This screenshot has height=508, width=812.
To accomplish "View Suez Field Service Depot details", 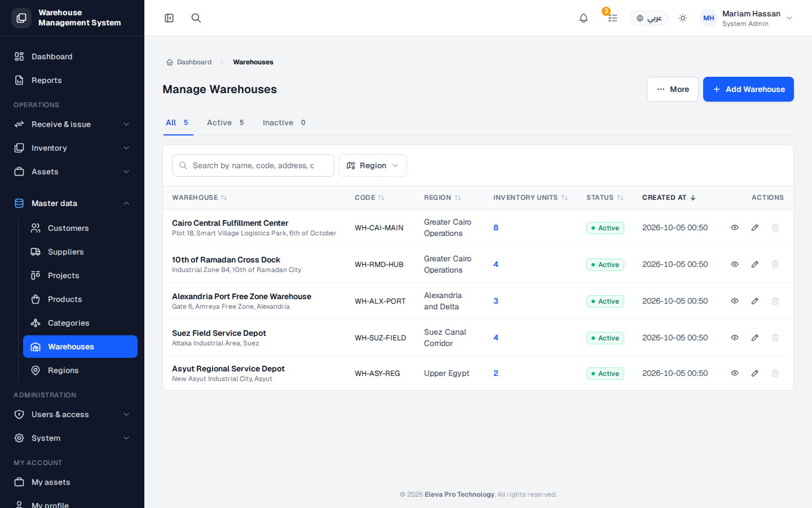I will click(735, 338).
